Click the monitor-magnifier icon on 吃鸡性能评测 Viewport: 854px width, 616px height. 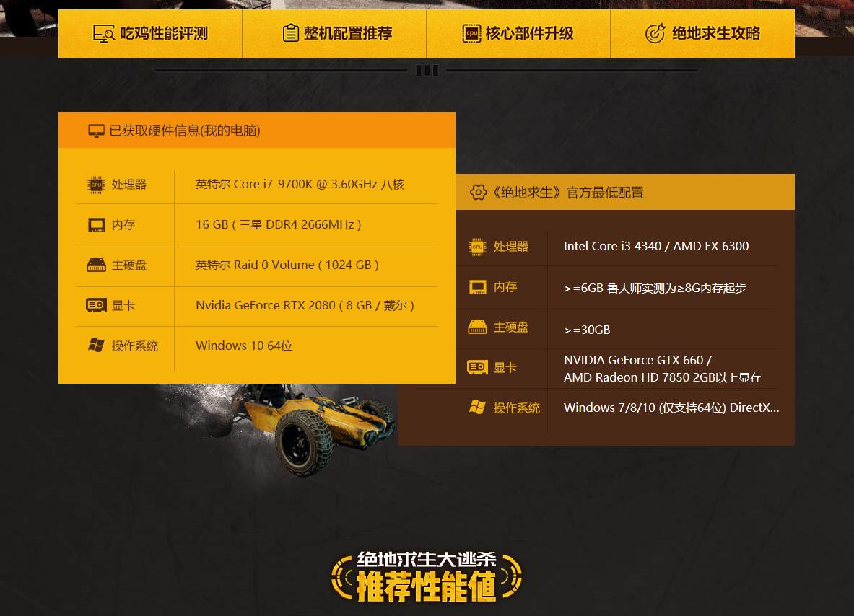(103, 33)
